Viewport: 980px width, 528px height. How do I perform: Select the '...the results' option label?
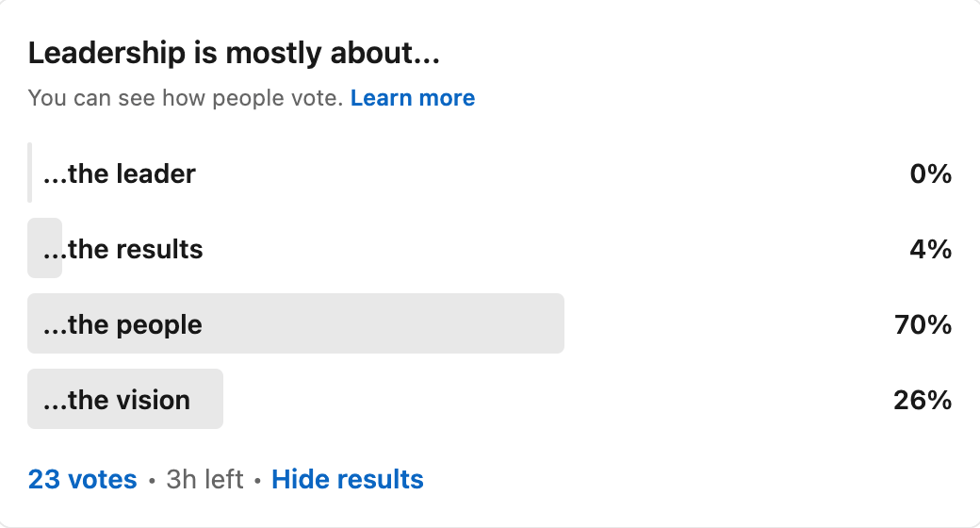(123, 249)
